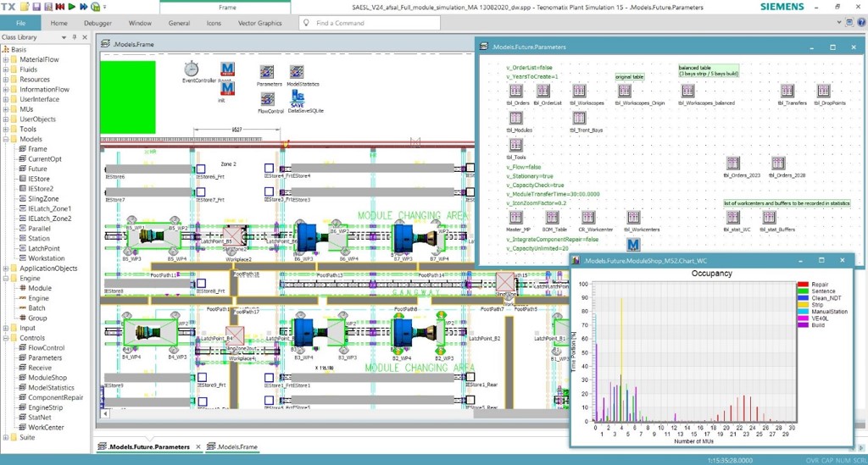868x465 pixels.
Task: Click the v_CapacityCheck=true variable
Action: pyautogui.click(x=536, y=185)
